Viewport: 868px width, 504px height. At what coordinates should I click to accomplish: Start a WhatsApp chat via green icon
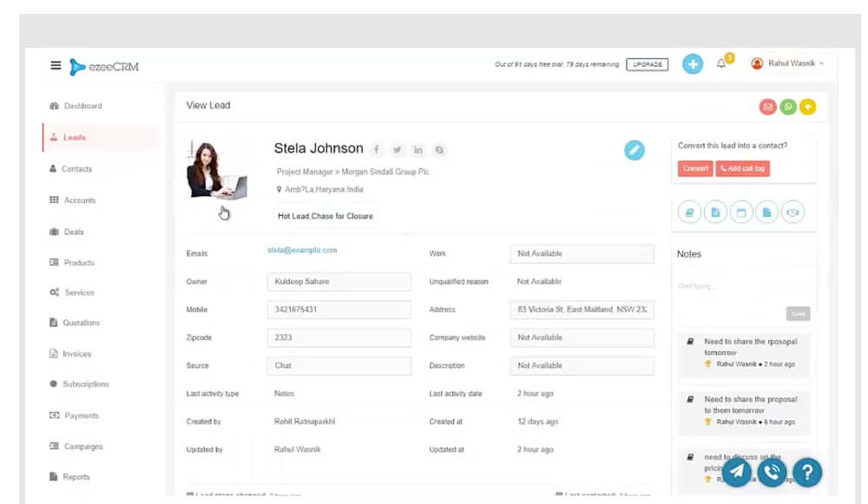(787, 106)
